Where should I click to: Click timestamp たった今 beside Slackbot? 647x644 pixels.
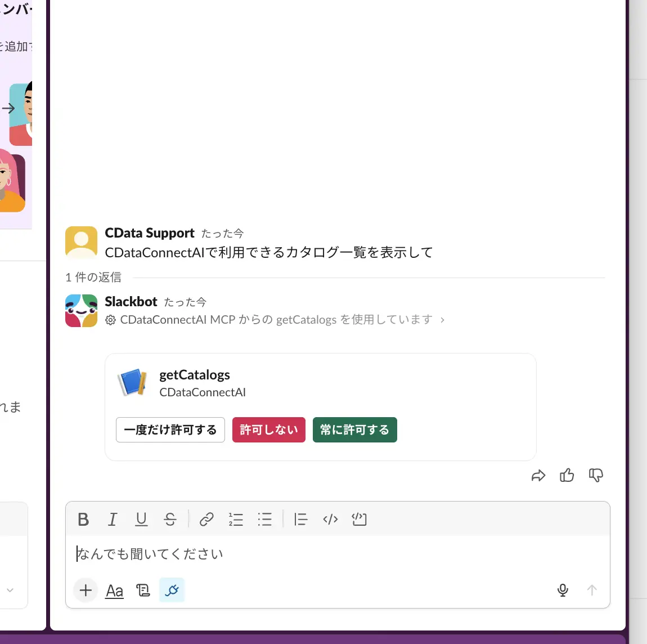click(185, 302)
